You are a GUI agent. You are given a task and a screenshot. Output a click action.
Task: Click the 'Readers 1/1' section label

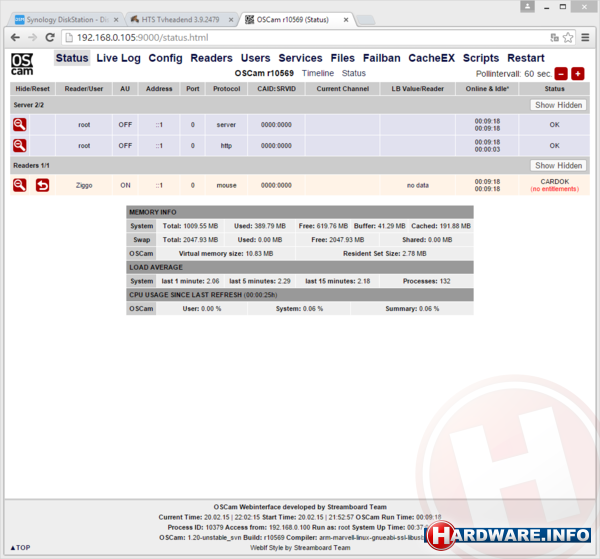tap(31, 165)
